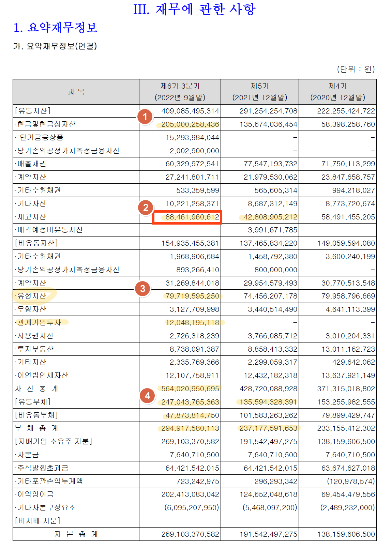Click the highlighted value 12,048,195,118

pos(192,322)
